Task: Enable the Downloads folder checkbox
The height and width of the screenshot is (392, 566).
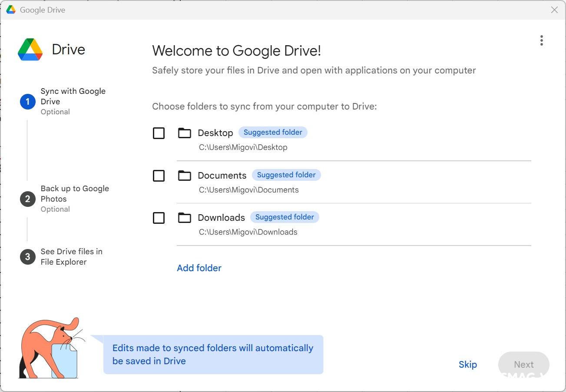Action: (x=159, y=218)
